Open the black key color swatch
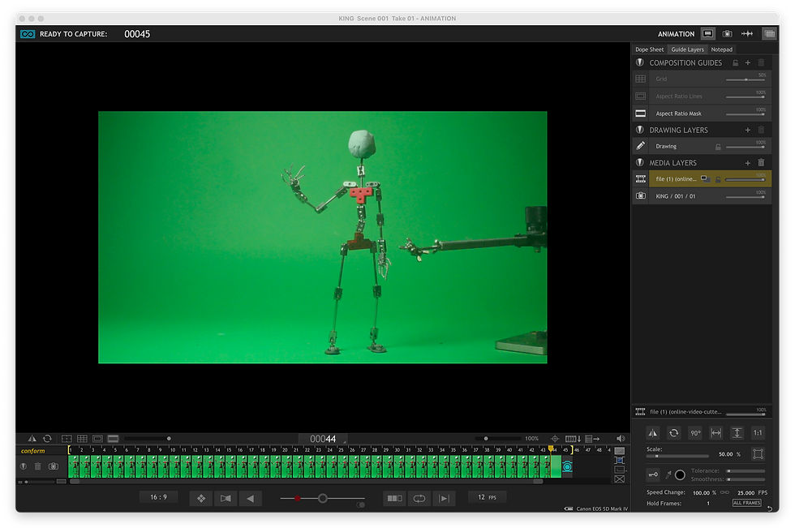This screenshot has height=532, width=795. (681, 474)
